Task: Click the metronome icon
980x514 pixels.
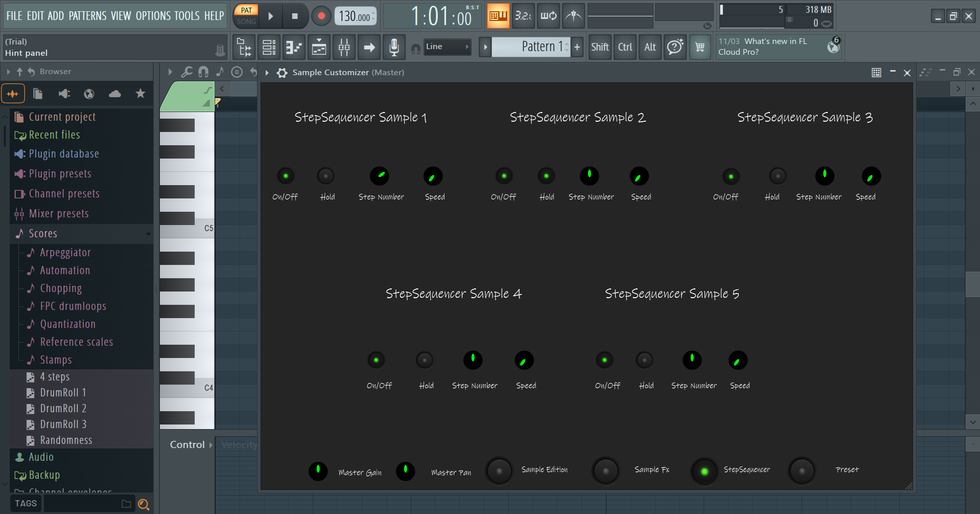Action: 573,16
